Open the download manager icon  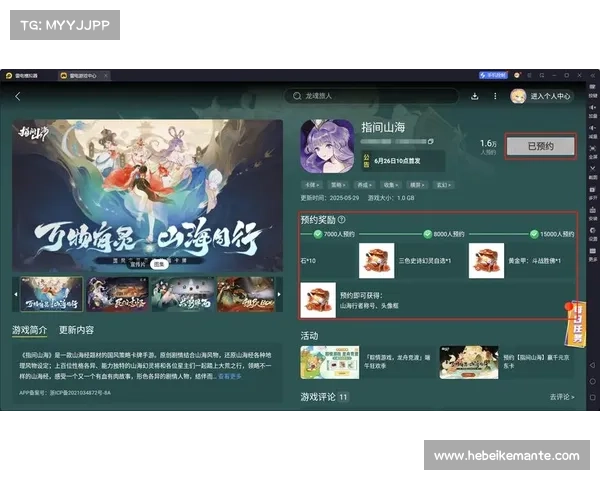pos(474,96)
